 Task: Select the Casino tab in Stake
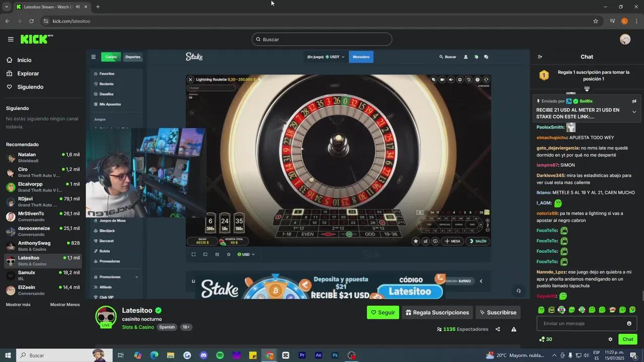pos(111,57)
